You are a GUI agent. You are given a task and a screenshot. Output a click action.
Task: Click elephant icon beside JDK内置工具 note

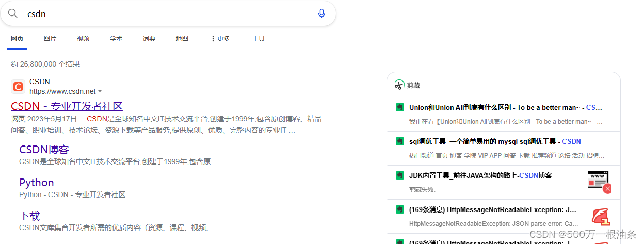pos(399,175)
